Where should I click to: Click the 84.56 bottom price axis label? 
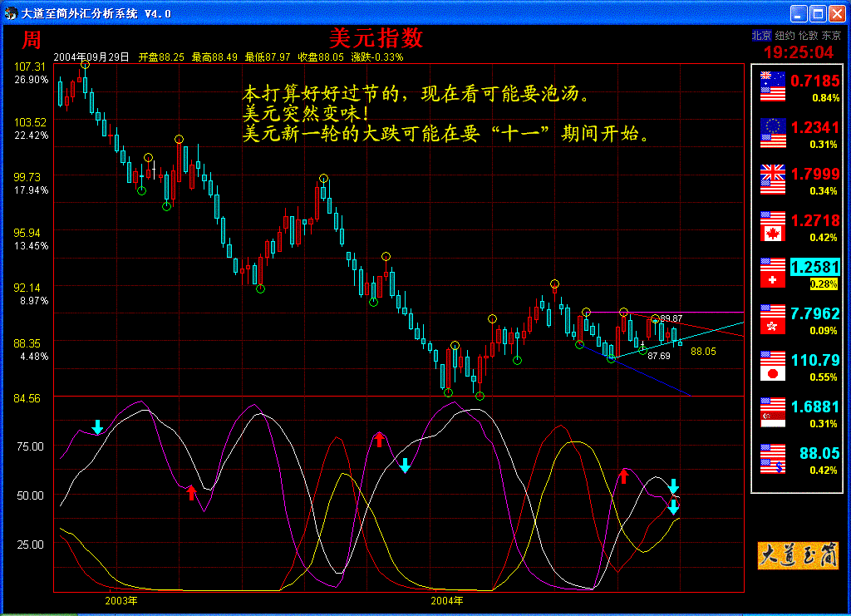click(27, 399)
